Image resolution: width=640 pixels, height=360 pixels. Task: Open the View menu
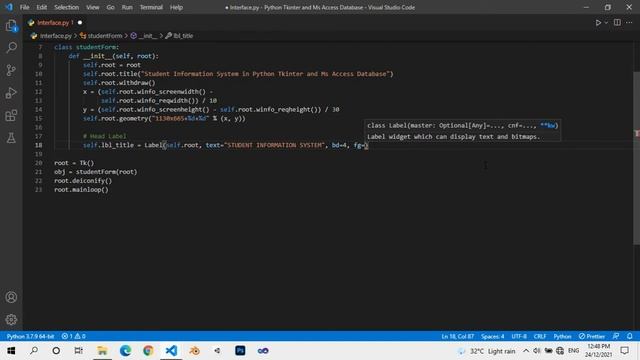tap(93, 7)
